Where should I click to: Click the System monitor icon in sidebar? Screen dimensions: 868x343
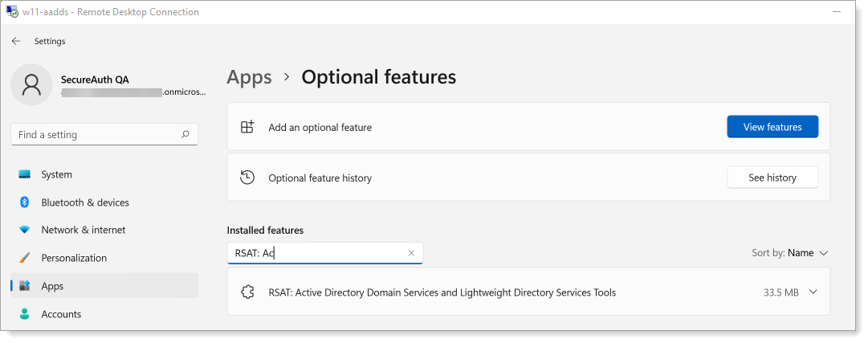click(25, 174)
